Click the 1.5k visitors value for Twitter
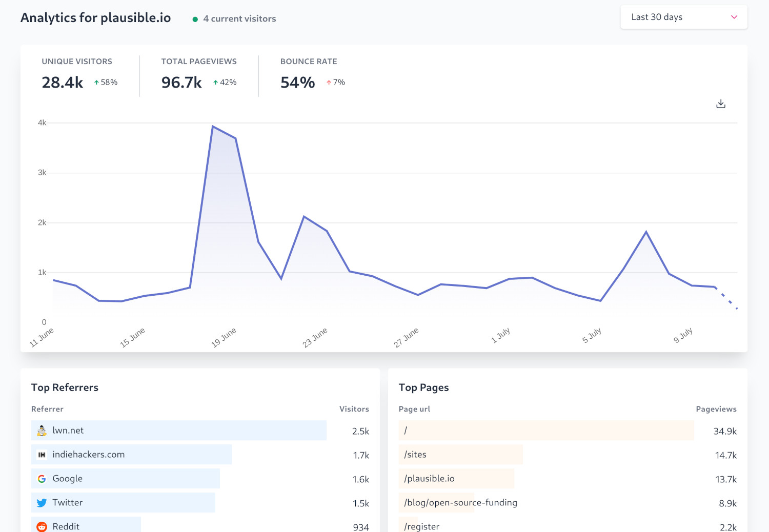 361,503
